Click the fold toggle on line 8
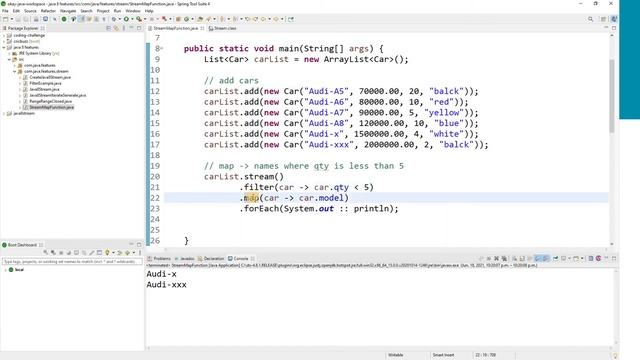This screenshot has width=640, height=360. tap(162, 49)
